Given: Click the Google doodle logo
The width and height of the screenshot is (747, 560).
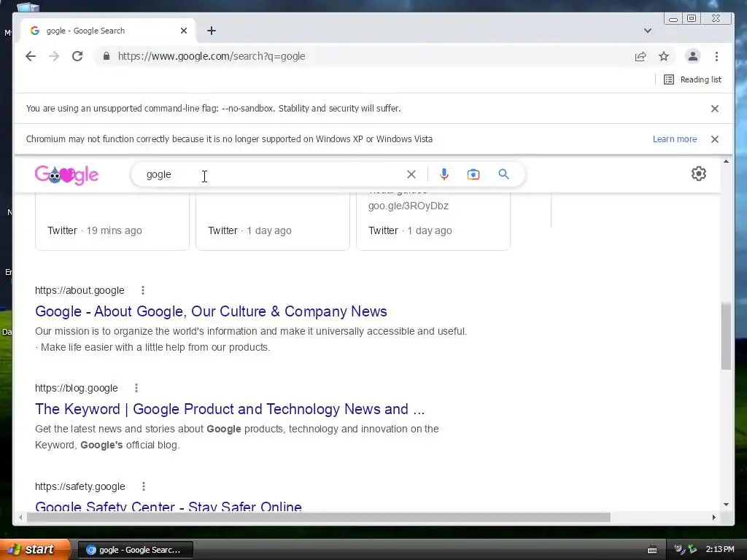Looking at the screenshot, I should click(x=66, y=175).
